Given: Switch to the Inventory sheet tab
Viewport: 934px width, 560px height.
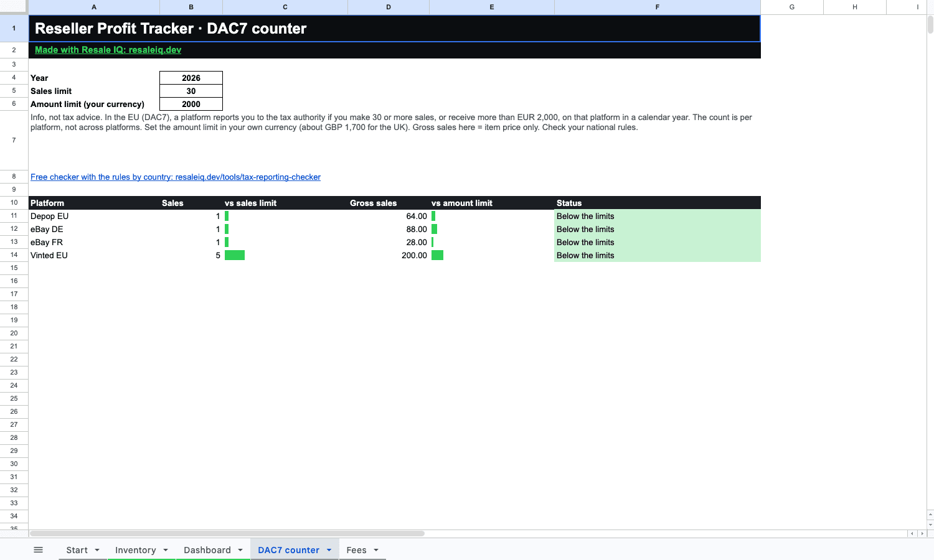Looking at the screenshot, I should [135, 550].
